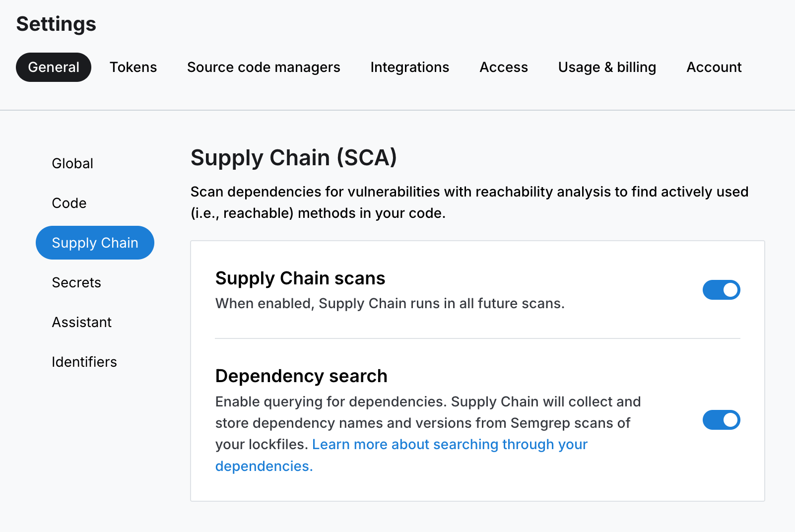Toggle the Supply Chain scans switch
The height and width of the screenshot is (532, 795).
pyautogui.click(x=721, y=290)
